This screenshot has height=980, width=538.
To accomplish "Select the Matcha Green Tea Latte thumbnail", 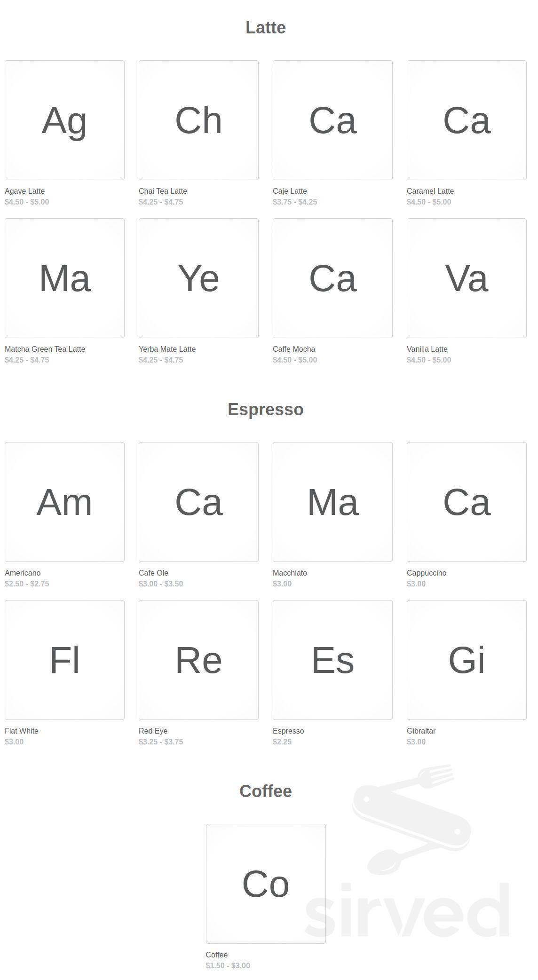I will [x=64, y=278].
